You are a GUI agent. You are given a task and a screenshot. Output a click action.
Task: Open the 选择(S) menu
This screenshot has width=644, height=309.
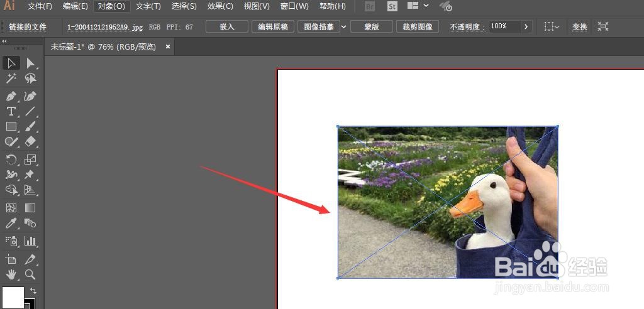tap(184, 6)
